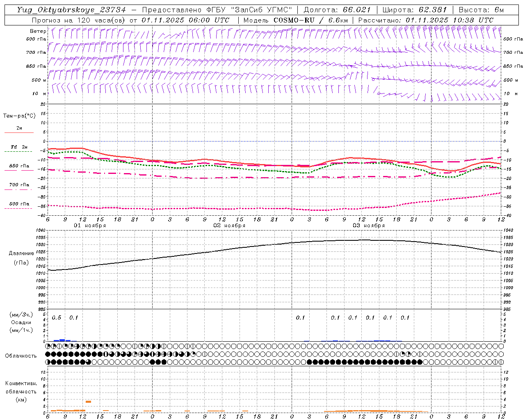
Task: Select the (гПа) unit under Давление
Action: click(21, 262)
